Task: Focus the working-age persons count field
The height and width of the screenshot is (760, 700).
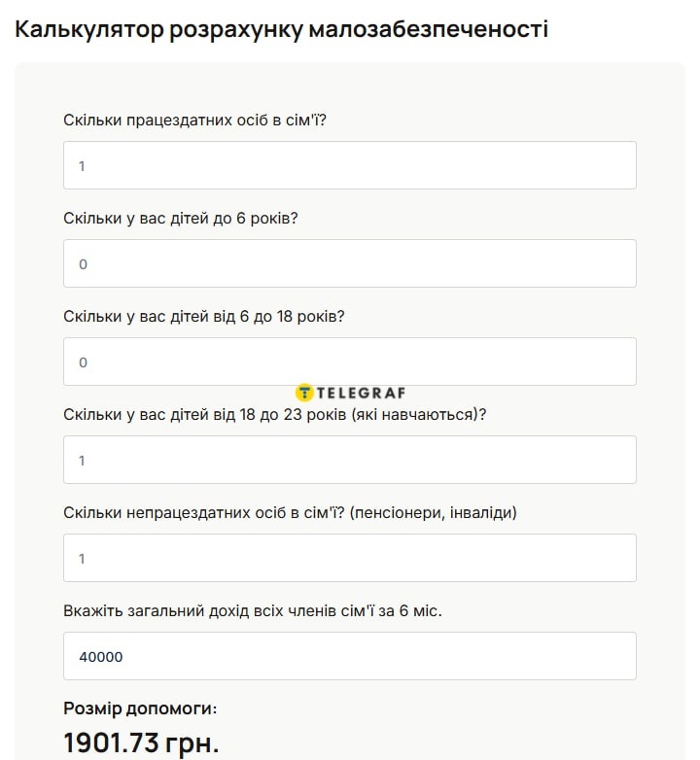Action: point(349,165)
